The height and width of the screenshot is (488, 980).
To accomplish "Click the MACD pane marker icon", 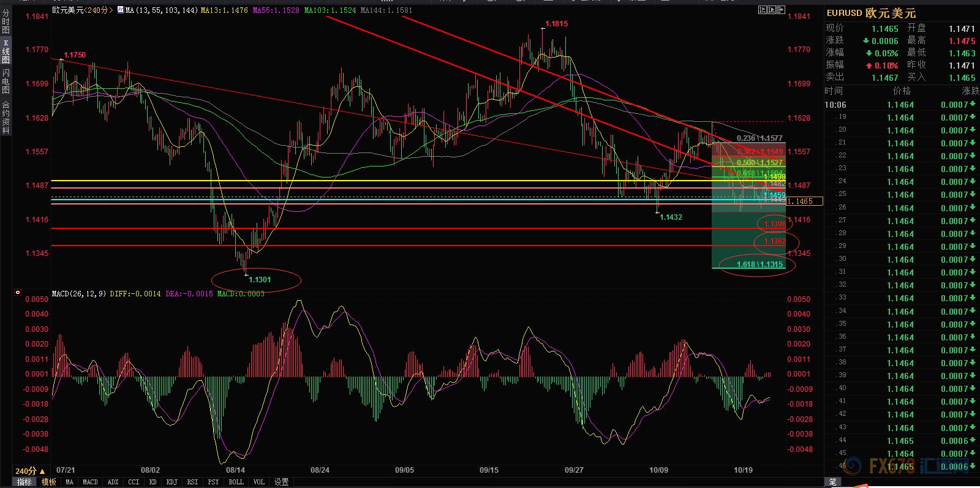I will (18, 293).
